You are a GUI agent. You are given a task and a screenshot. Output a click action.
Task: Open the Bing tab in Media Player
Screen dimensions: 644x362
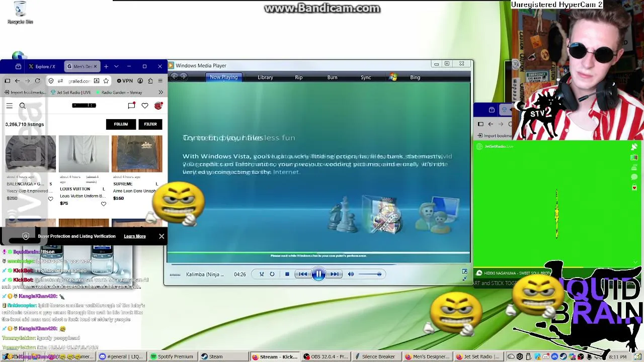tap(415, 77)
